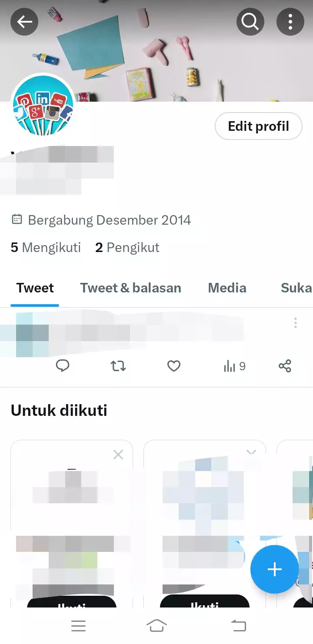
Task: View the 2 Pengikut followers list
Action: 127,247
